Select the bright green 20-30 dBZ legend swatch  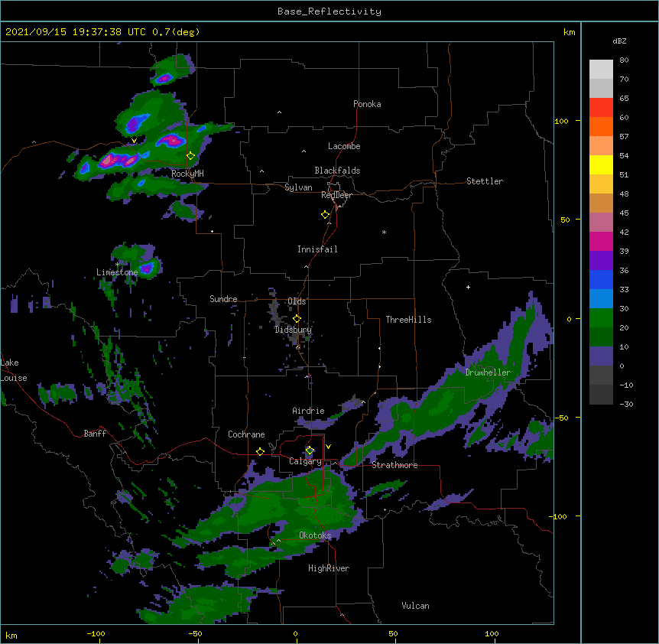click(601, 318)
